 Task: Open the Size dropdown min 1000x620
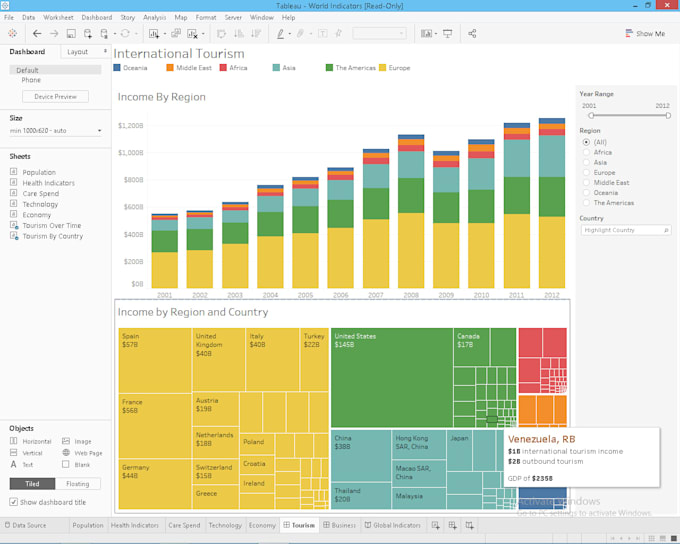(x=56, y=131)
